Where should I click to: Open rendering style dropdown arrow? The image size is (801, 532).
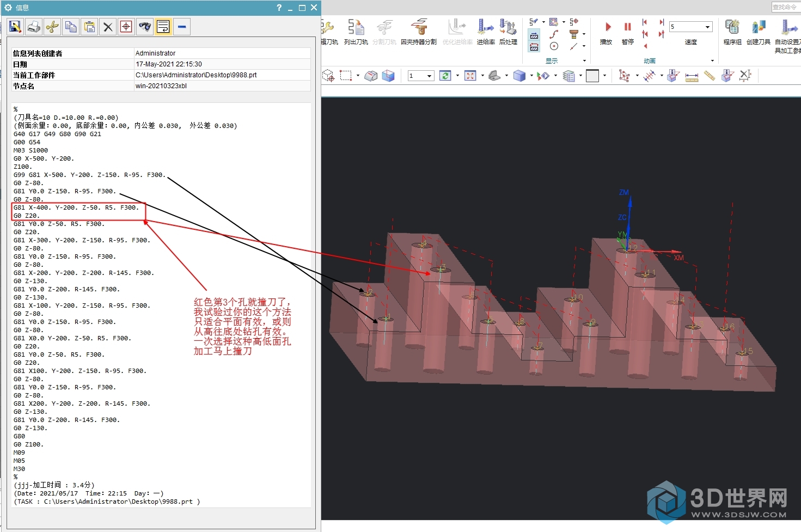(531, 76)
